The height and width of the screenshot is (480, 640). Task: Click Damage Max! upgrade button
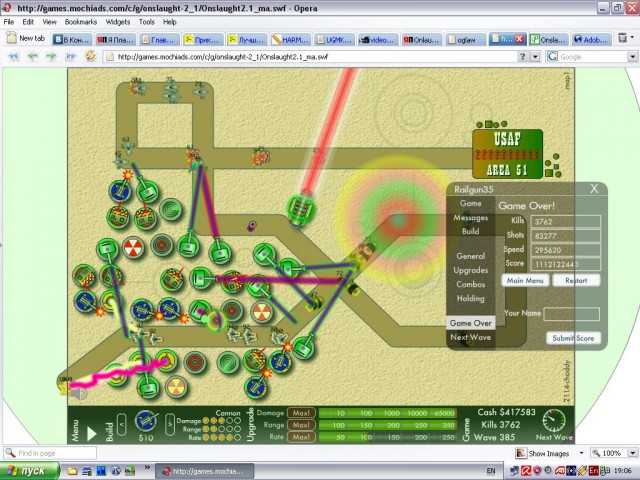pyautogui.click(x=301, y=413)
